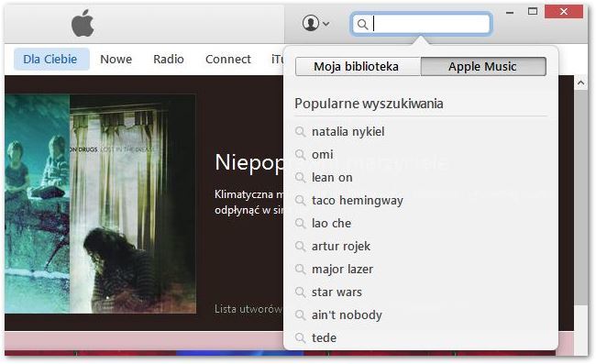Maximize the iTunes window
This screenshot has width=596, height=364.
[x=533, y=11]
